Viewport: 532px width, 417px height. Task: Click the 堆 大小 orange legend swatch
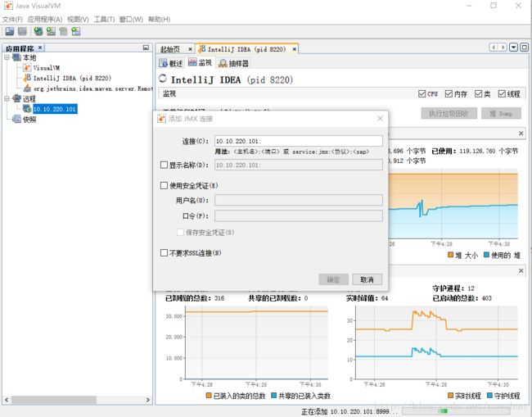click(x=450, y=255)
